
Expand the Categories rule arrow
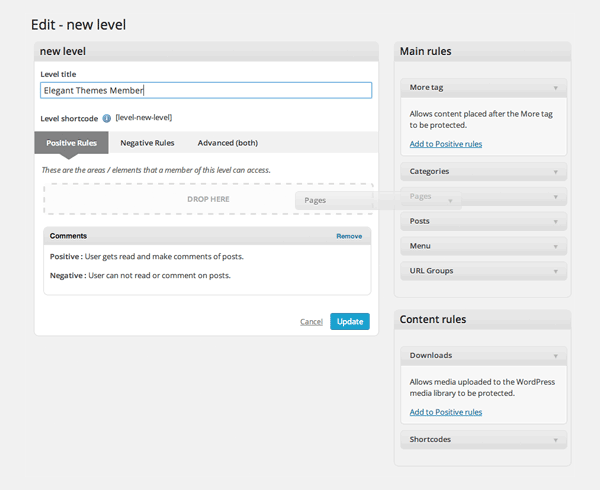(556, 172)
